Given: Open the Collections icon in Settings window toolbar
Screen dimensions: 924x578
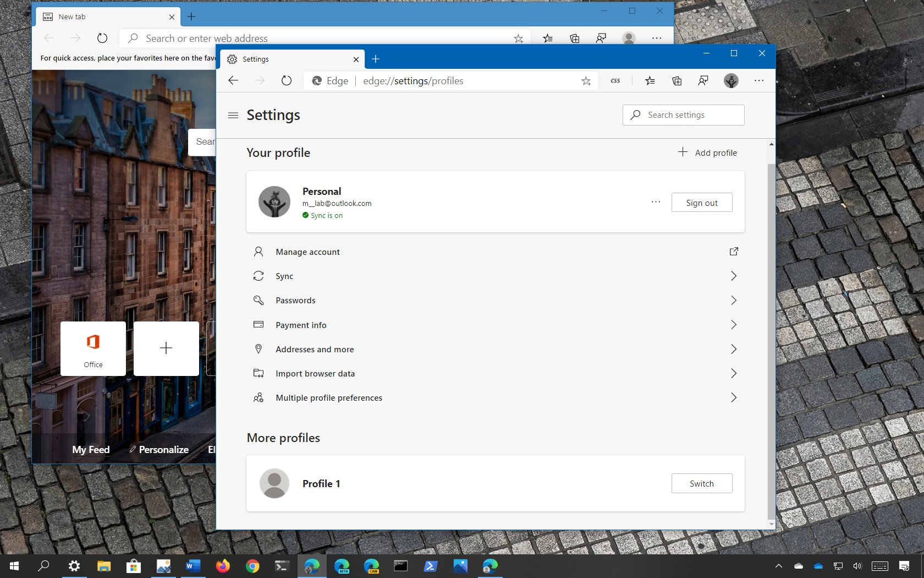Looking at the screenshot, I should tap(677, 81).
